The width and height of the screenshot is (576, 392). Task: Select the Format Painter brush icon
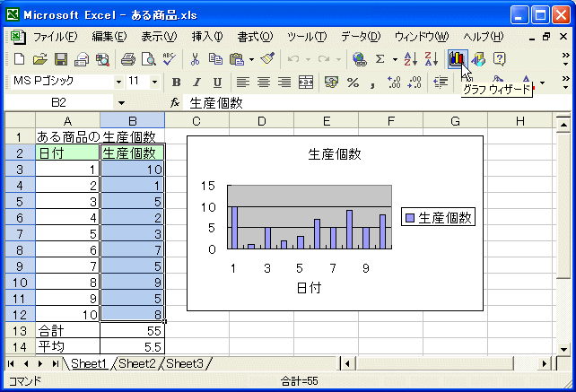point(267,59)
